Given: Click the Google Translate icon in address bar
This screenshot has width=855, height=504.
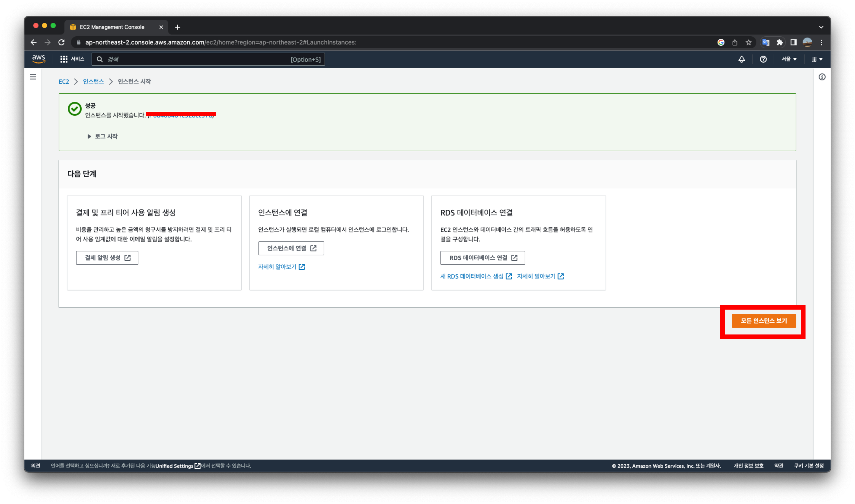Looking at the screenshot, I should coord(766,43).
